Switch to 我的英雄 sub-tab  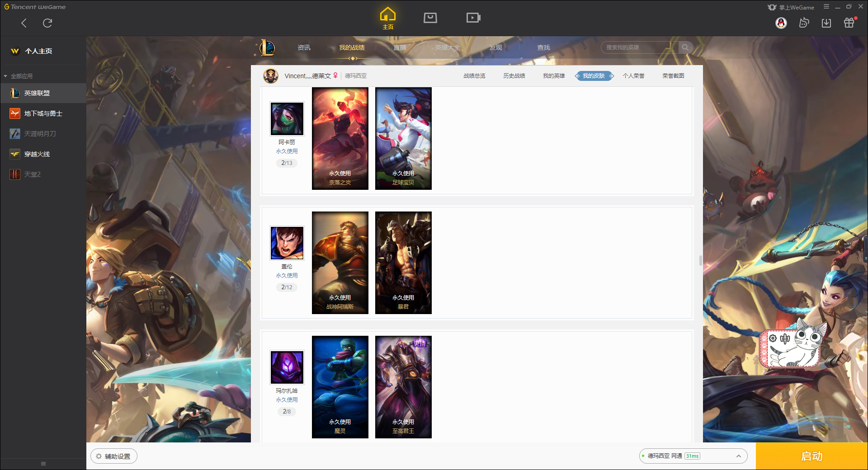coord(554,76)
